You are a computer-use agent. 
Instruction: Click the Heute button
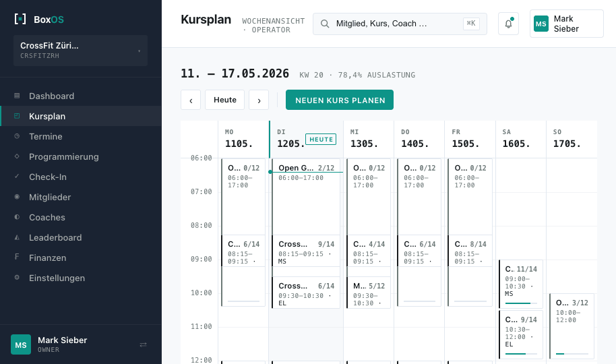224,100
